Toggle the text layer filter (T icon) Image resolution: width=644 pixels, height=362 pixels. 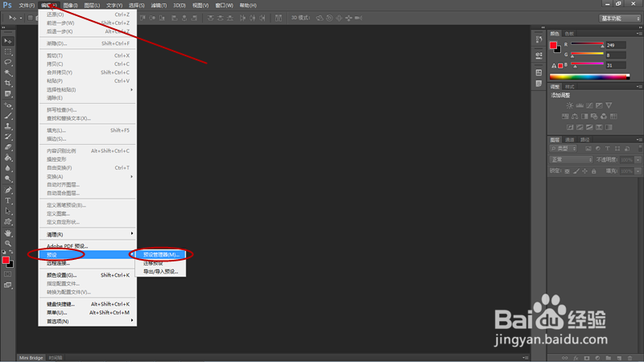click(608, 149)
